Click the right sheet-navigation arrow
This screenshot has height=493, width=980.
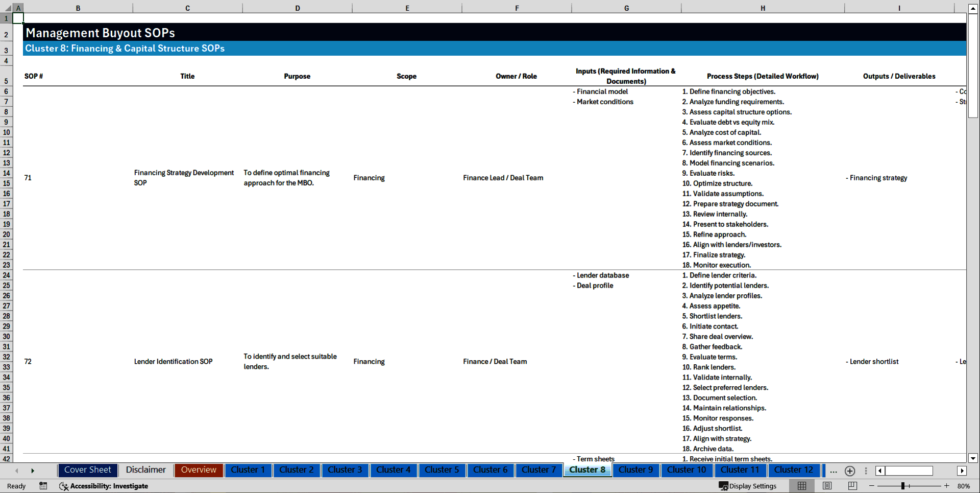point(33,471)
